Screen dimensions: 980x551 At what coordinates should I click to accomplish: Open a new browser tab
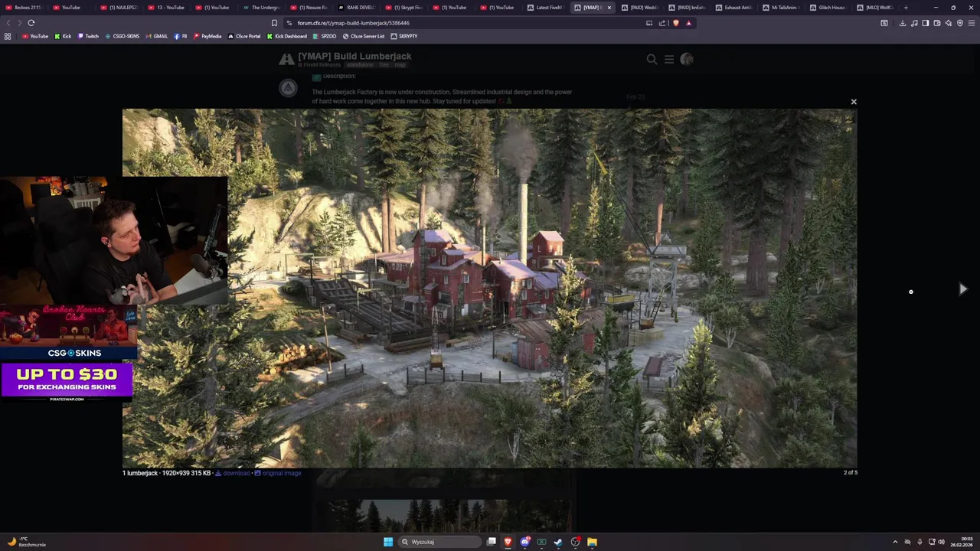(x=906, y=8)
